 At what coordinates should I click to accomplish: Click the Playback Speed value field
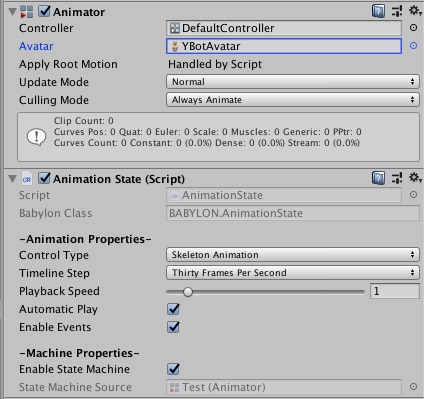[395, 291]
